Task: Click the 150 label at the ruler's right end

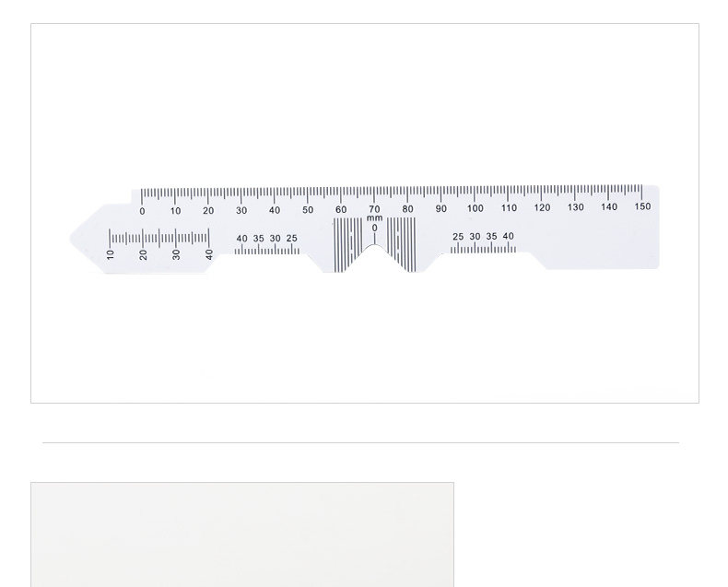Action: (642, 206)
